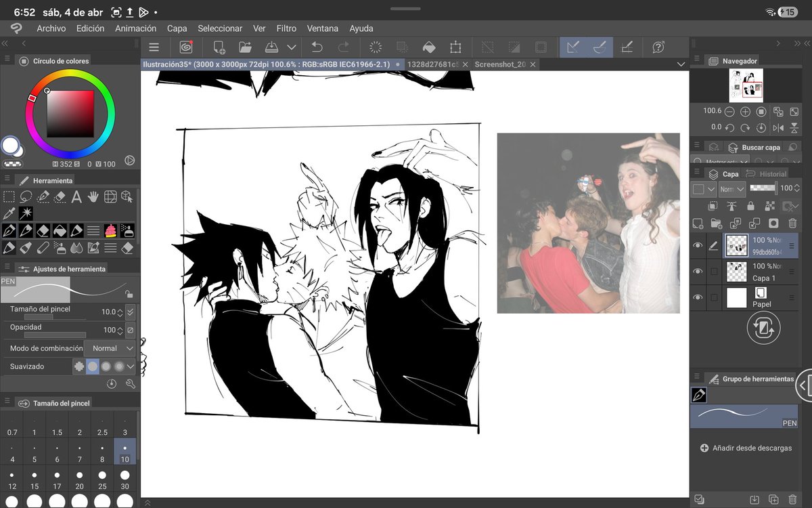Toggle the Lock layer padlock icon

click(x=750, y=206)
